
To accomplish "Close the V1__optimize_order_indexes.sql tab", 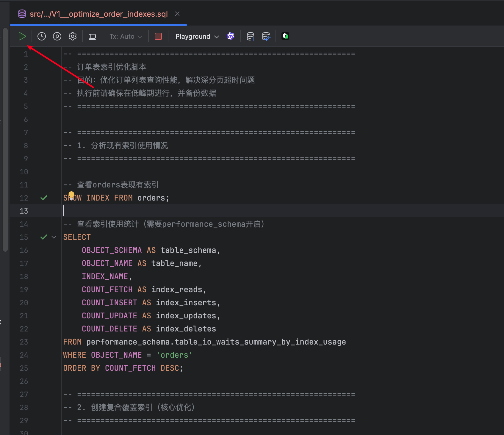I will 177,14.
